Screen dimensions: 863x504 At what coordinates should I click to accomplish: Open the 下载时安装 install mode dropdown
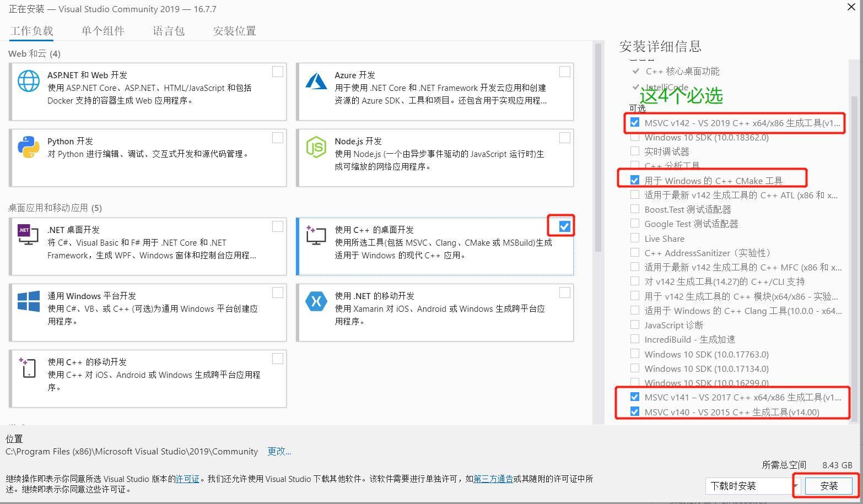(x=753, y=486)
